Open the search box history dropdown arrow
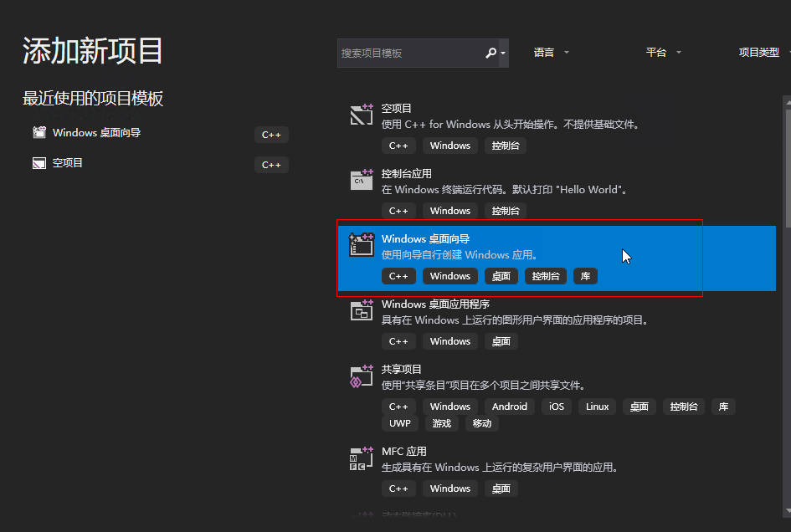The height and width of the screenshot is (532, 791). point(503,53)
